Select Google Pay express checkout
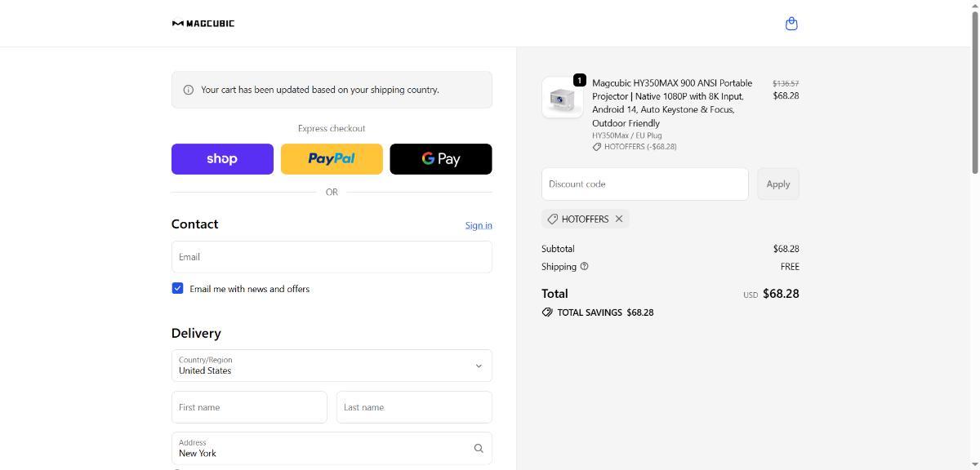Viewport: 980px width, 470px height. click(x=441, y=159)
